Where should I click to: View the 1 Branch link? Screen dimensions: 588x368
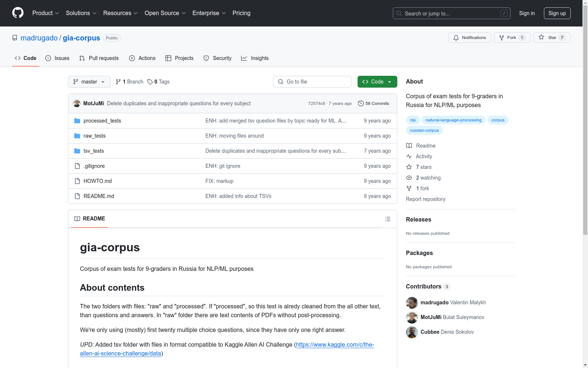(129, 82)
